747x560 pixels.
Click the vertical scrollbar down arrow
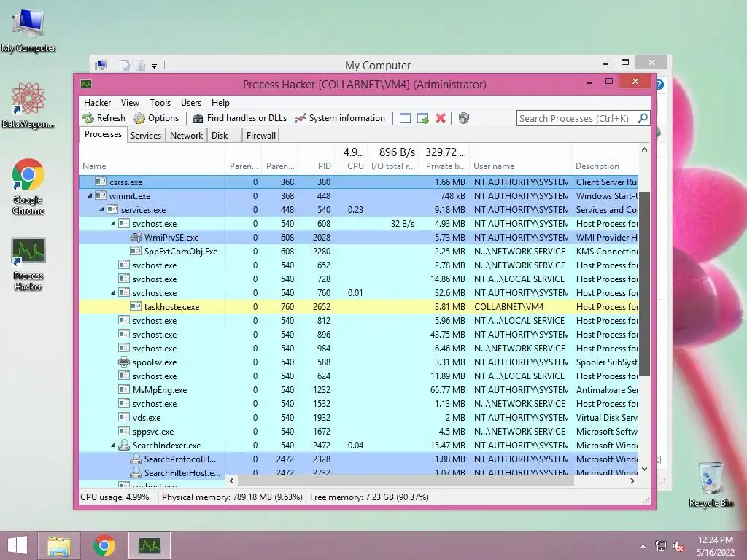coord(644,469)
